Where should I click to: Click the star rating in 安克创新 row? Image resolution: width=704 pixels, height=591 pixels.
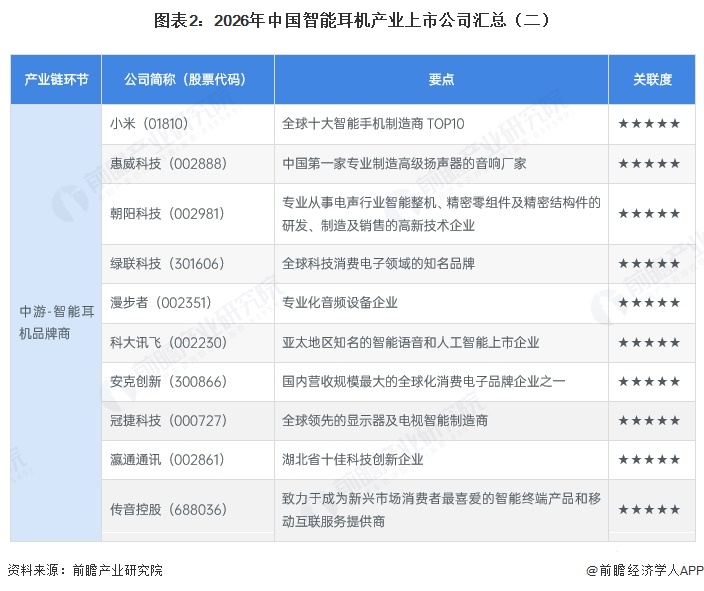tap(649, 382)
